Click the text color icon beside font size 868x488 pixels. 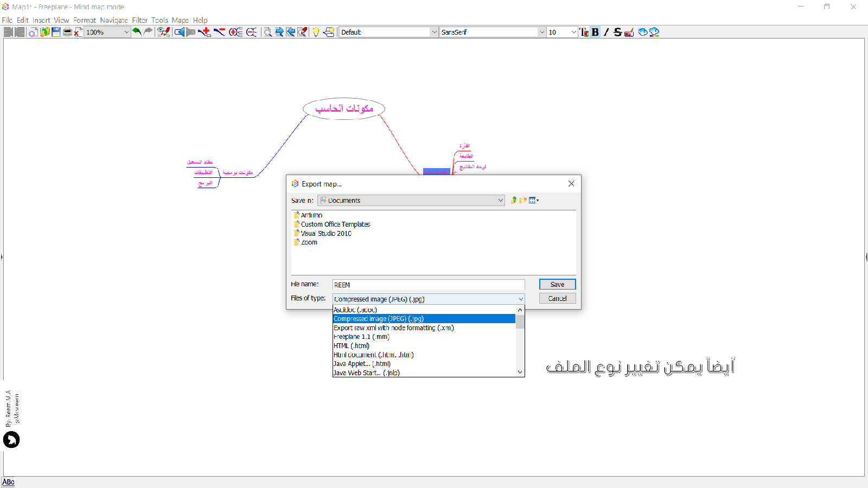[x=584, y=32]
